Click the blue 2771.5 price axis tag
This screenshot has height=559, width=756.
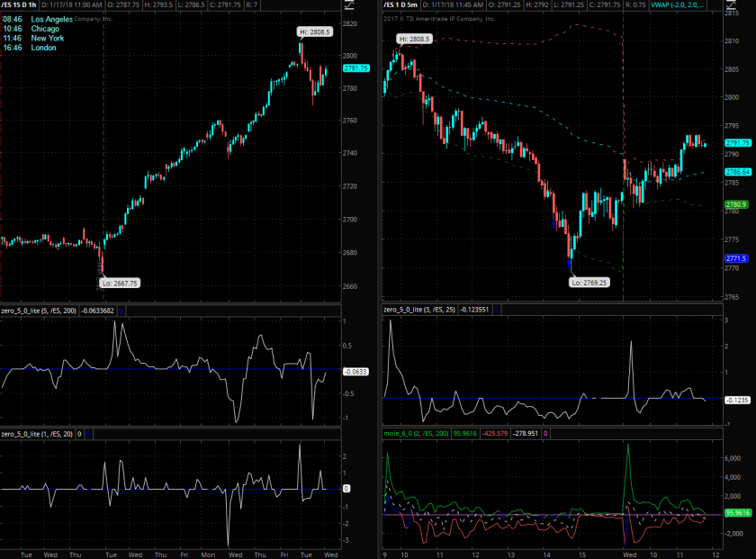(737, 258)
